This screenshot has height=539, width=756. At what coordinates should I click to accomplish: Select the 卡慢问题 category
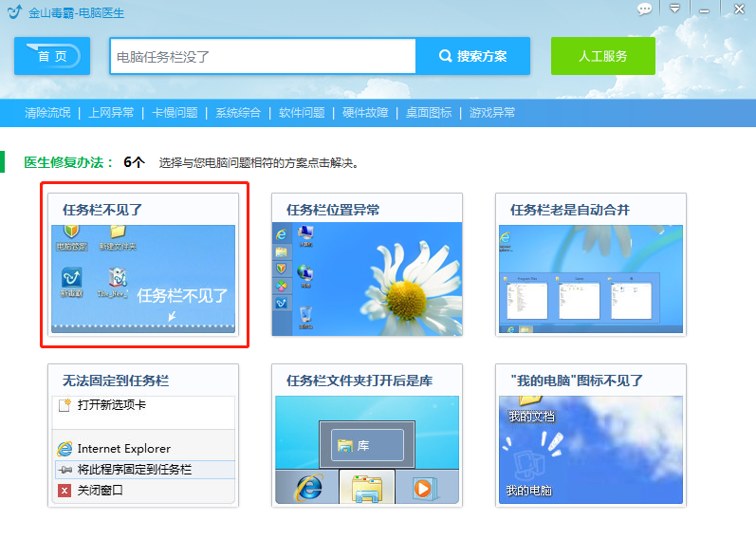coord(175,113)
